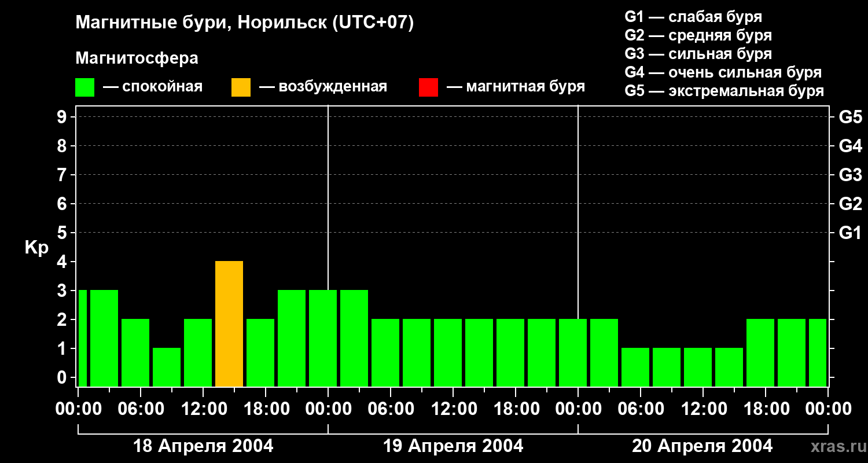Click the 'G5' label on the right axis
The width and height of the screenshot is (868, 463).
[850, 117]
